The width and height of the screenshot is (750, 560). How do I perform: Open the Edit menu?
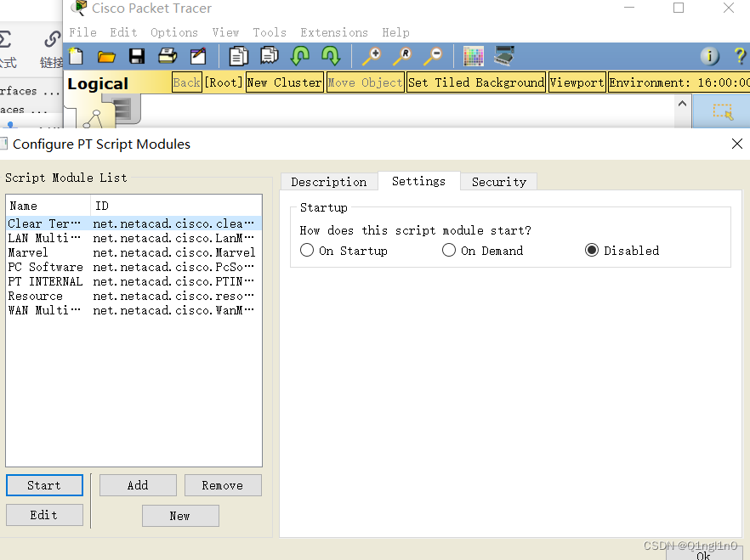[x=123, y=32]
